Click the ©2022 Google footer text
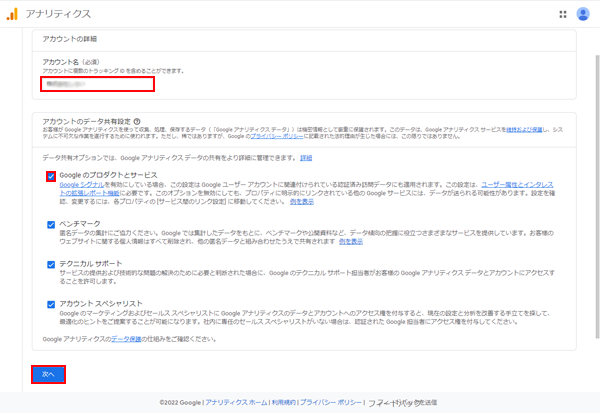 point(180,402)
